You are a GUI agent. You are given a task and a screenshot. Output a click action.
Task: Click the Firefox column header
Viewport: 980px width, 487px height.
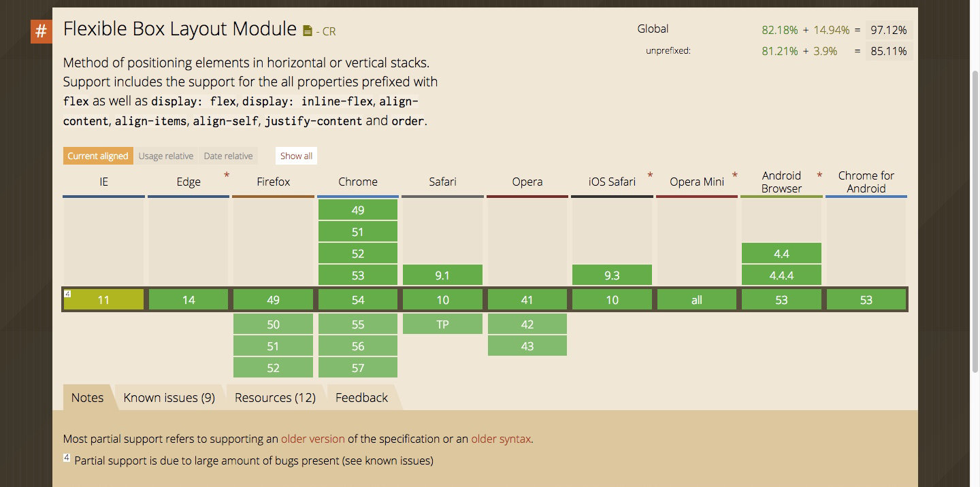click(273, 182)
